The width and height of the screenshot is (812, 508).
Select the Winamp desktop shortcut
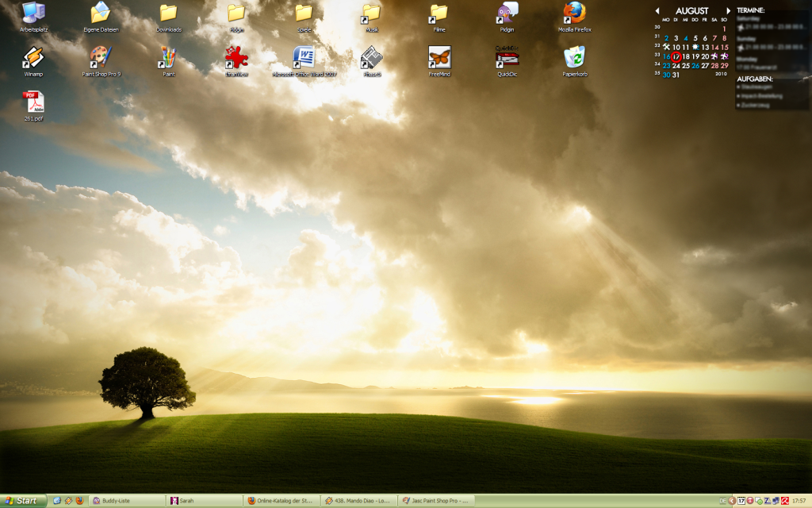pos(33,62)
